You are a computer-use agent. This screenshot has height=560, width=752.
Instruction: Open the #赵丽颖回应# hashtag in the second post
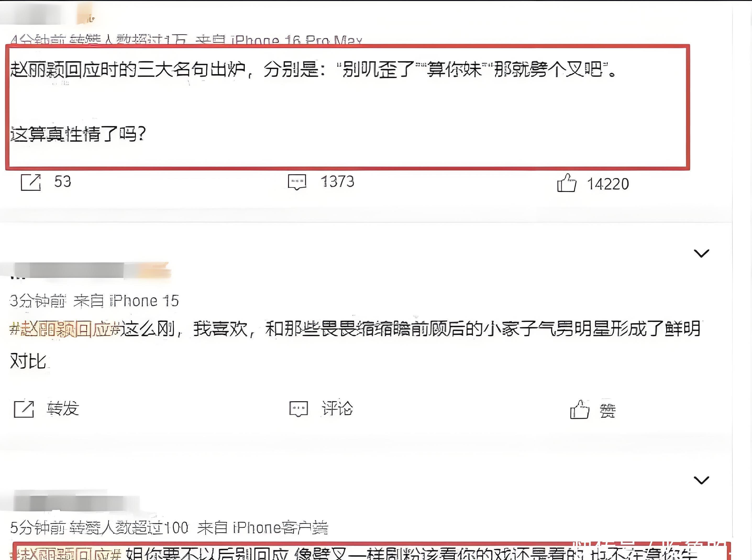(66, 329)
